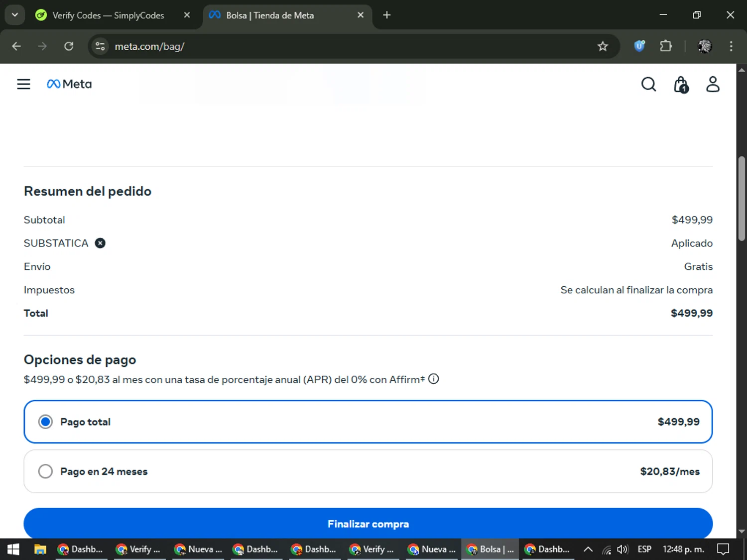Open the Meta store search
Screen dimensions: 747x560
click(648, 84)
